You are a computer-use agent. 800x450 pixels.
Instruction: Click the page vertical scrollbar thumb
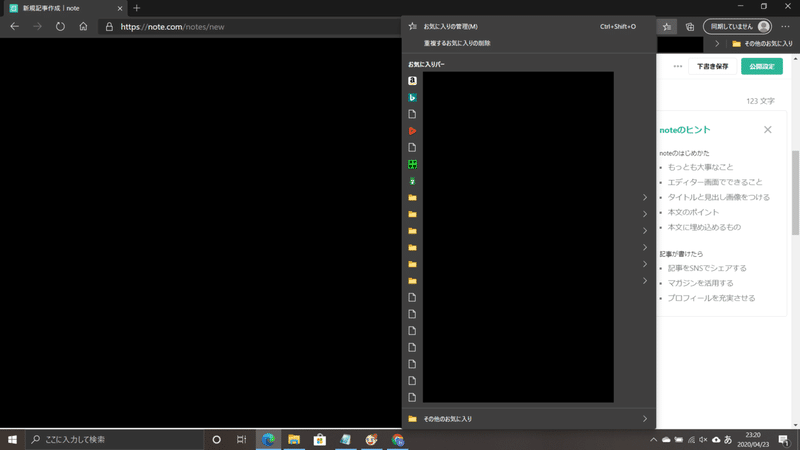coord(795,193)
